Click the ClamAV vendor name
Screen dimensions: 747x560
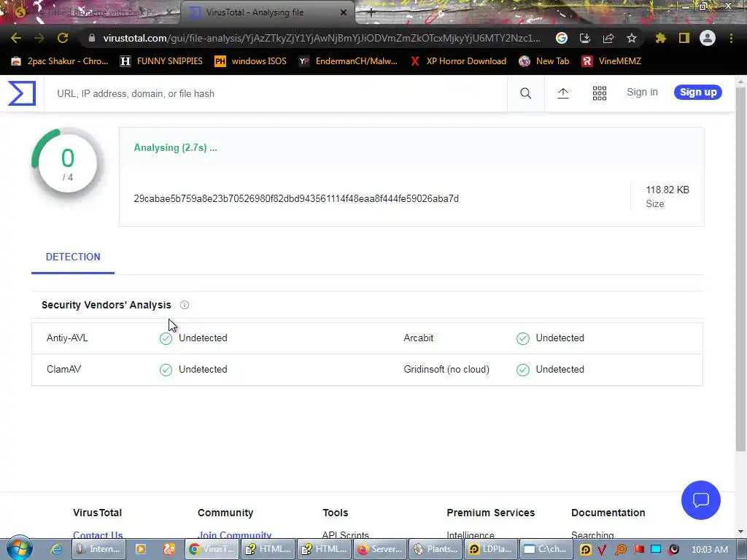coord(64,370)
